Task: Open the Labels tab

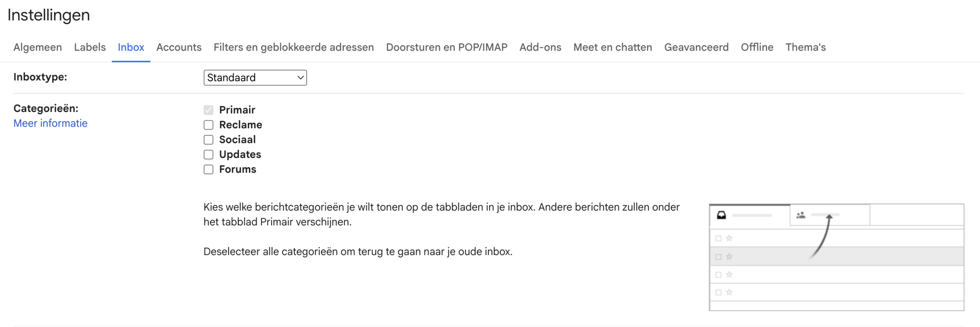Action: (x=90, y=47)
